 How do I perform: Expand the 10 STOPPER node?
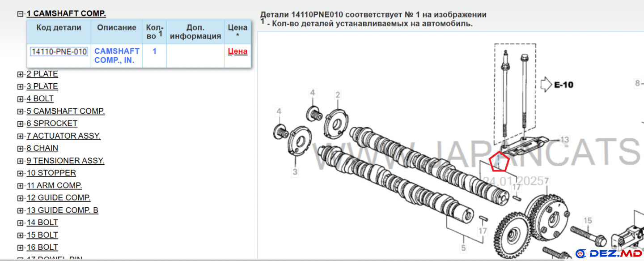[20, 173]
